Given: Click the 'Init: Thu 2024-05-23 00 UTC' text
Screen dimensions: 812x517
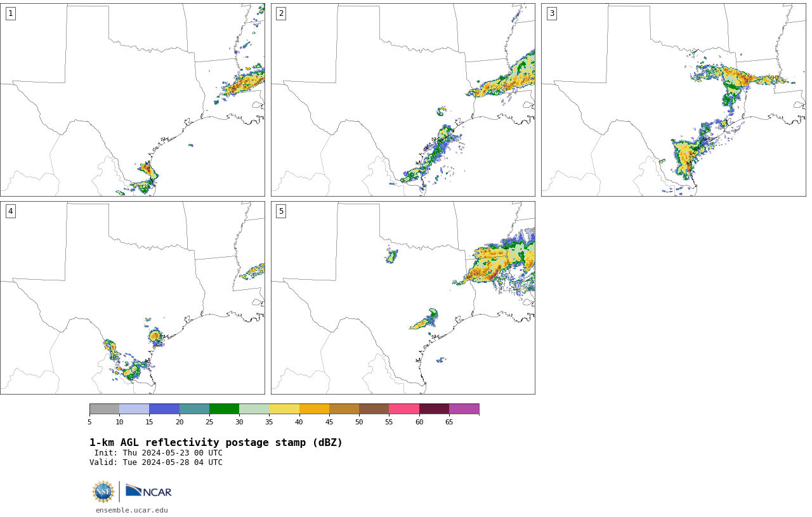Looking at the screenshot, I should tap(159, 453).
